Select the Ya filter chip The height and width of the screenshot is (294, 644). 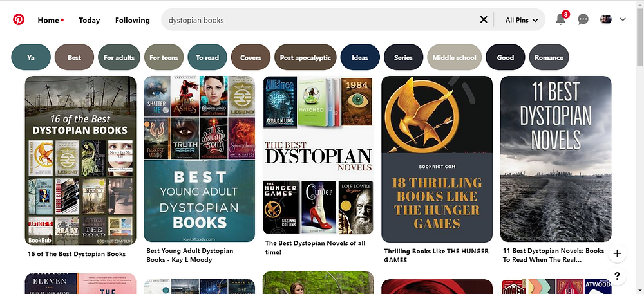[x=31, y=57]
